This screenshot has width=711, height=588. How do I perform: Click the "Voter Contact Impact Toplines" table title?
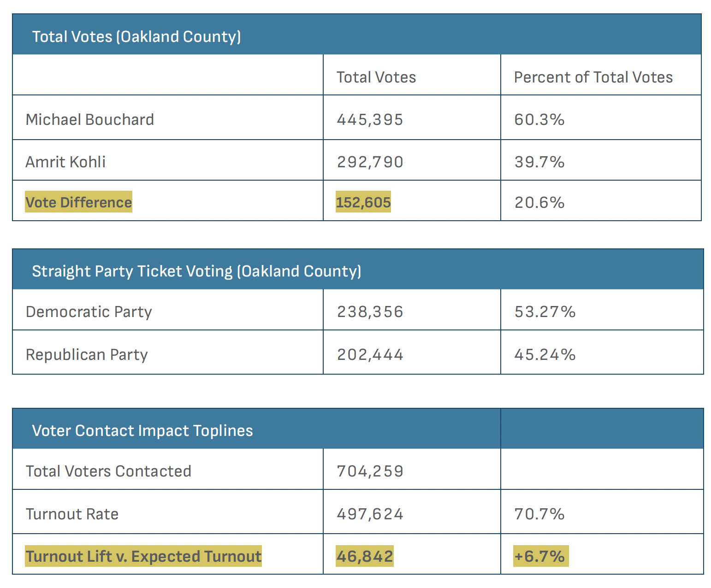pyautogui.click(x=142, y=431)
